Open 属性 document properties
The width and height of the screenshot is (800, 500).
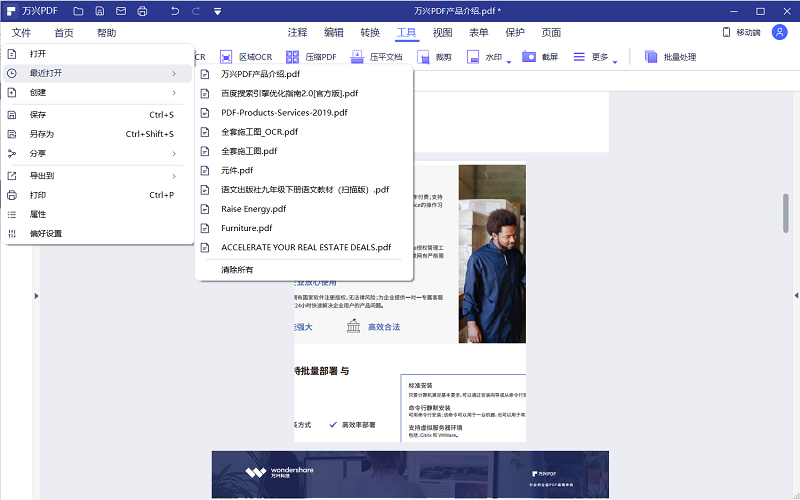click(x=97, y=214)
